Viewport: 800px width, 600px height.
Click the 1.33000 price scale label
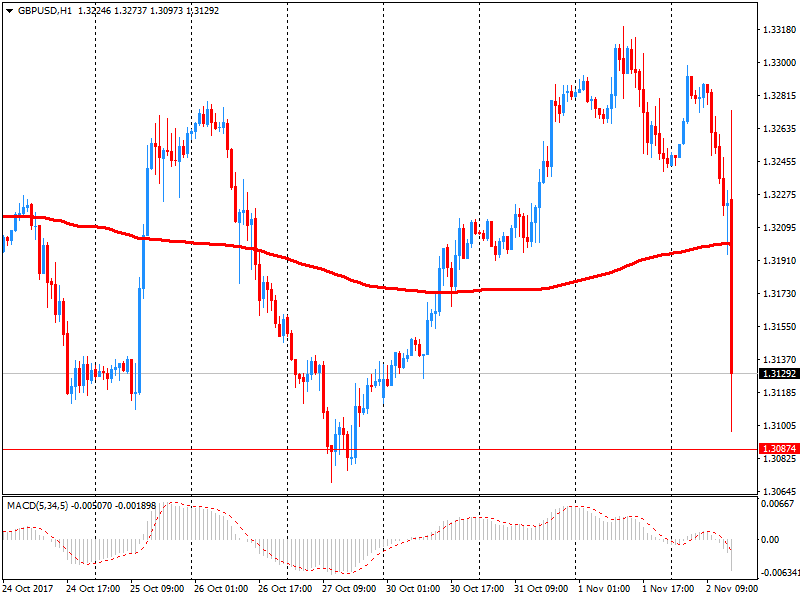click(x=779, y=62)
